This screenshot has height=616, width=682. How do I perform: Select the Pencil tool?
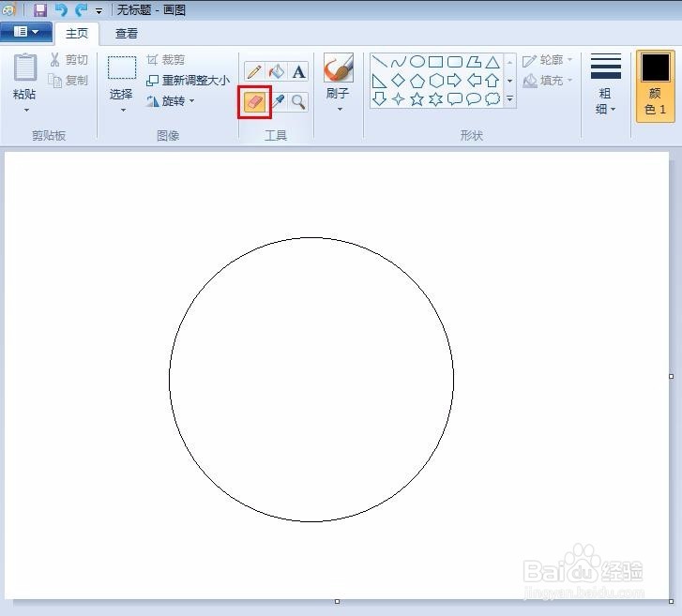pyautogui.click(x=254, y=72)
